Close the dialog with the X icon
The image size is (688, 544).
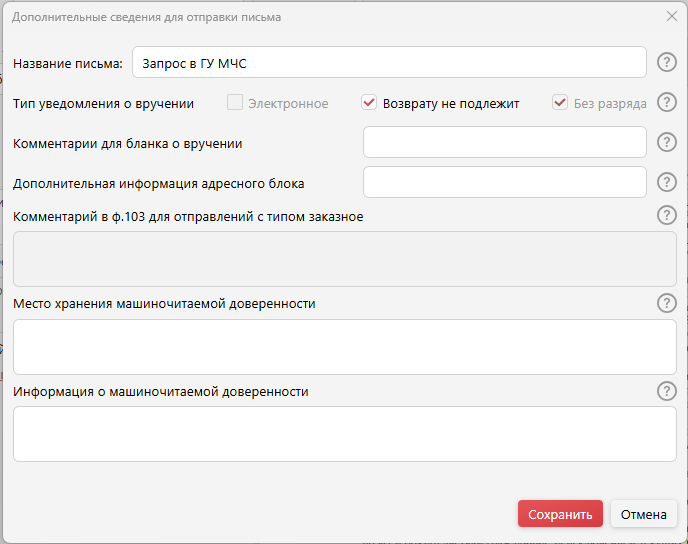(672, 17)
